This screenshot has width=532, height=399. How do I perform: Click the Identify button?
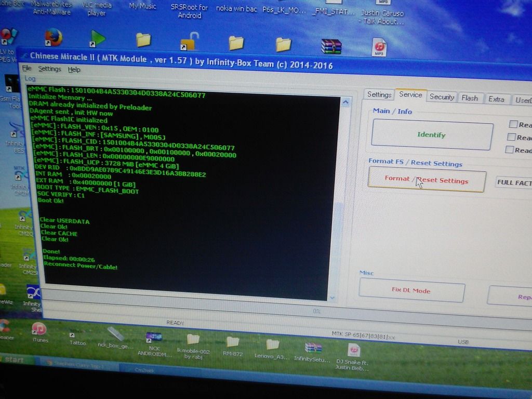click(432, 135)
